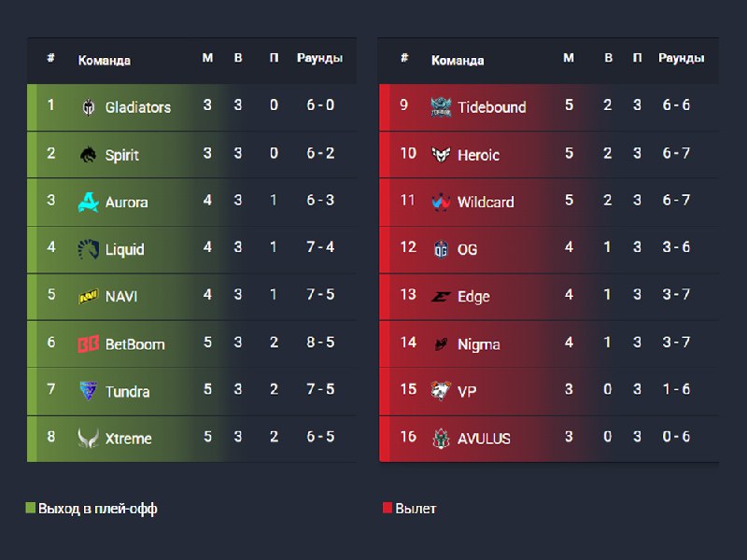Select the Tundra team logo
Image resolution: width=747 pixels, height=560 pixels.
point(88,391)
